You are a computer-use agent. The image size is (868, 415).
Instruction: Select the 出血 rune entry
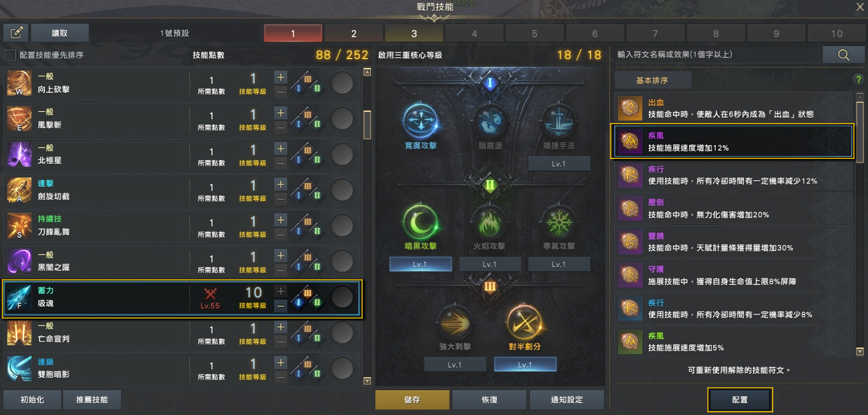click(x=733, y=108)
